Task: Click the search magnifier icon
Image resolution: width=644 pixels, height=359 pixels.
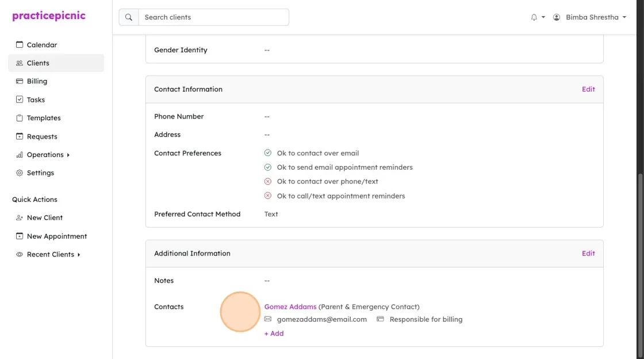Action: click(x=129, y=17)
